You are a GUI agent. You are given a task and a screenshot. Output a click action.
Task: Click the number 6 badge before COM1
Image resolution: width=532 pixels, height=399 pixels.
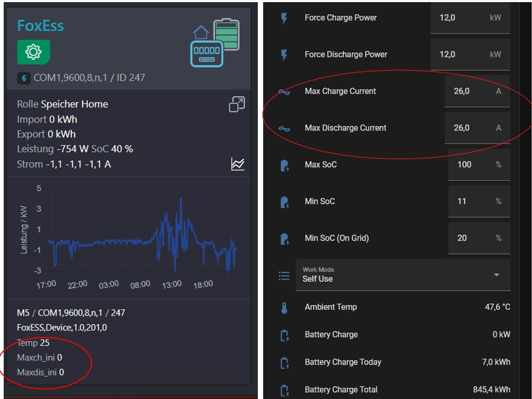(x=24, y=78)
